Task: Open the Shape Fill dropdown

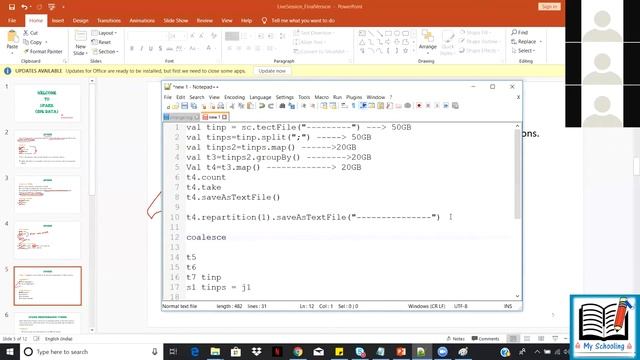Action: click(476, 32)
